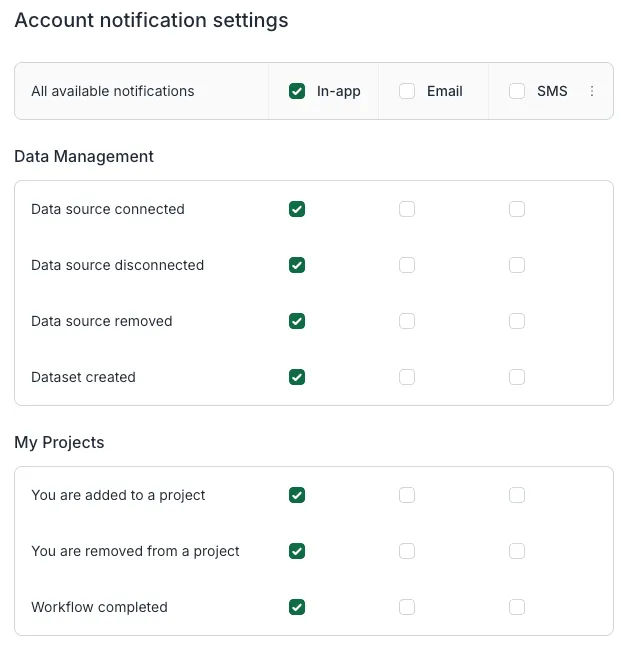
Task: Enable Email for Data source disconnected
Action: [407, 265]
